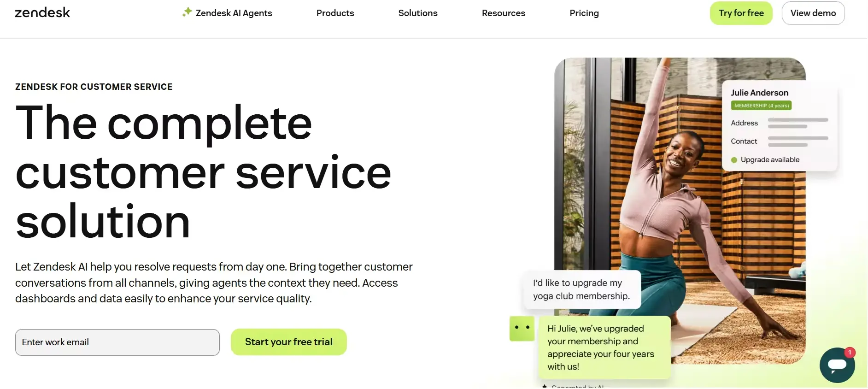868x389 pixels.
Task: Click the green MEMBERSHIP badge on Julie's card
Action: click(x=761, y=105)
